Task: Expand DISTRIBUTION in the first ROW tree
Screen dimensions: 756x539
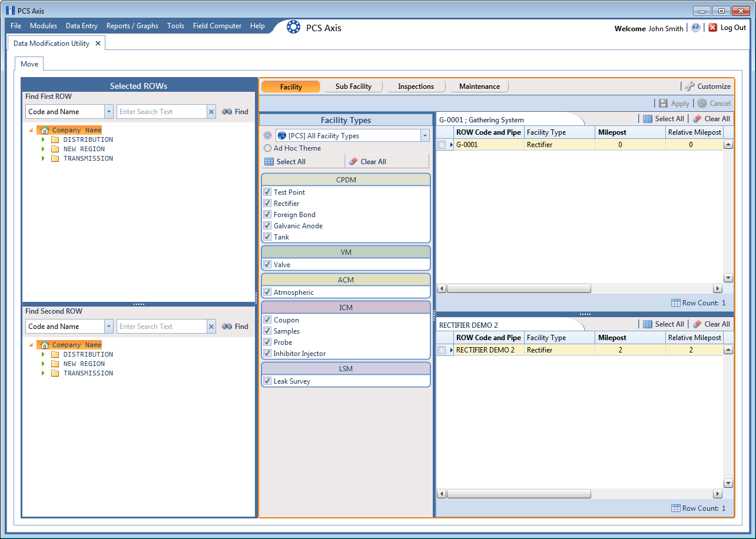Action: (x=43, y=139)
